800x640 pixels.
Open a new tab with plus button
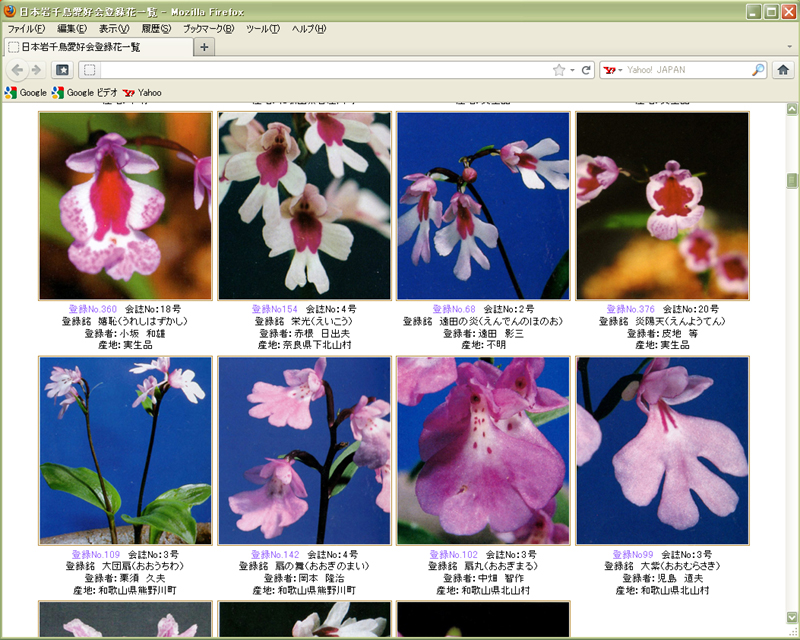tap(204, 47)
